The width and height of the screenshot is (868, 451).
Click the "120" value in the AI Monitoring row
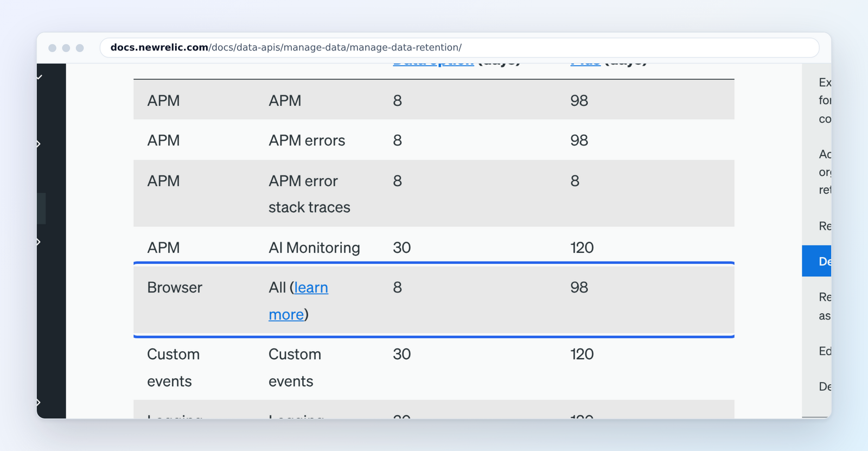pyautogui.click(x=582, y=247)
